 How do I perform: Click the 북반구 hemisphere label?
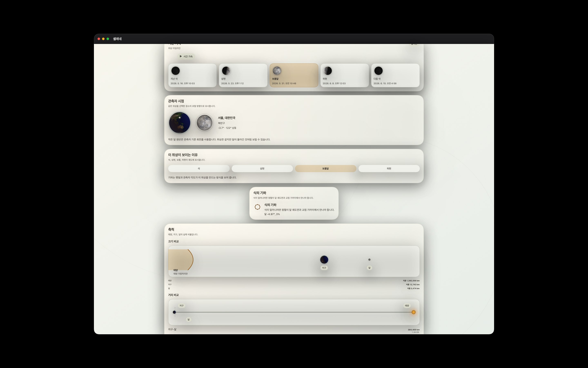click(221, 123)
